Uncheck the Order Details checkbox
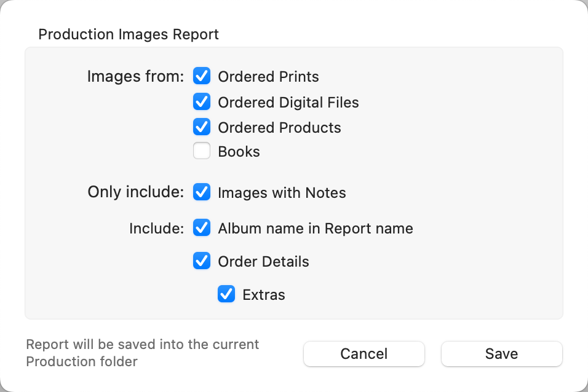The image size is (588, 392). (202, 261)
